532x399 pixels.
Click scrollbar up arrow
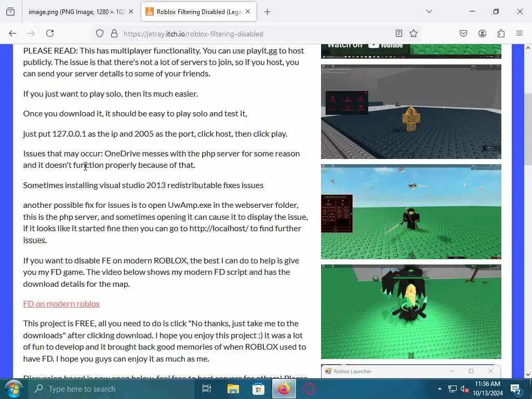(x=528, y=48)
